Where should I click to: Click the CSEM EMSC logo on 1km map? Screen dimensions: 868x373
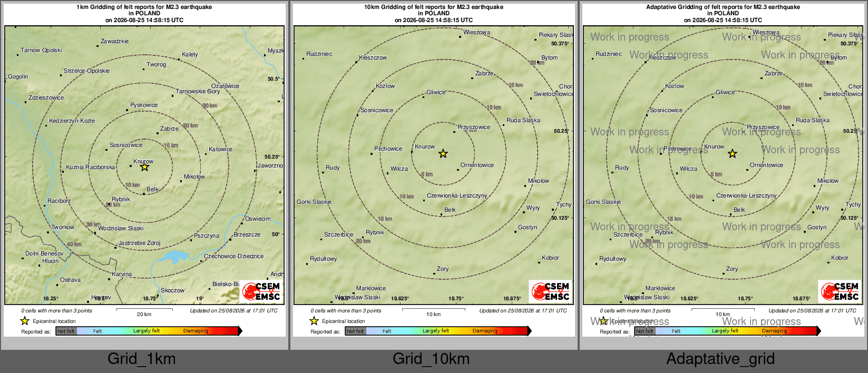[261, 291]
